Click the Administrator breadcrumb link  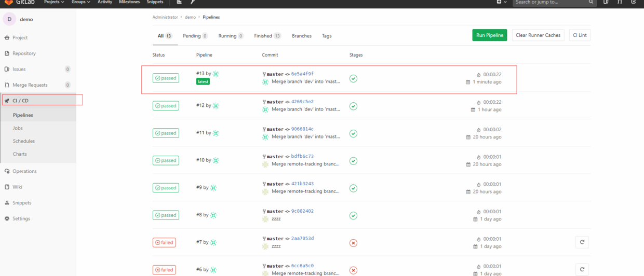click(165, 17)
